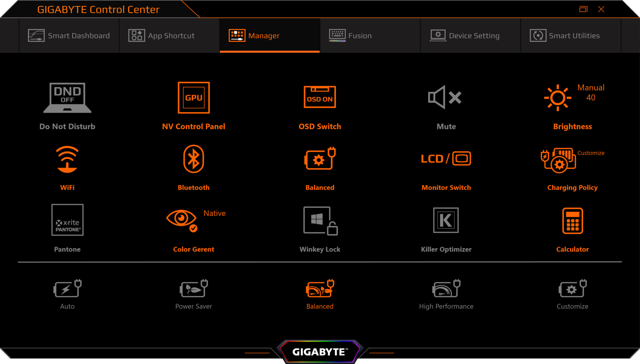The image size is (640, 364).
Task: Switch the OSD On setting
Action: tap(320, 97)
